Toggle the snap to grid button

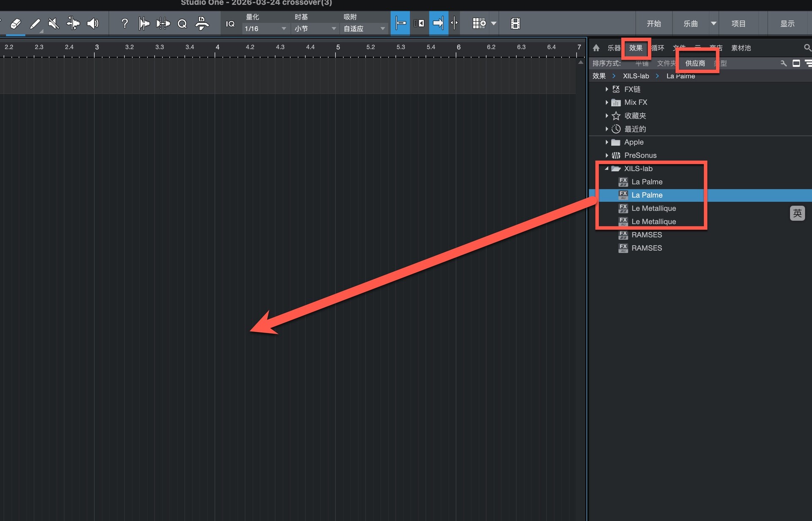point(400,24)
